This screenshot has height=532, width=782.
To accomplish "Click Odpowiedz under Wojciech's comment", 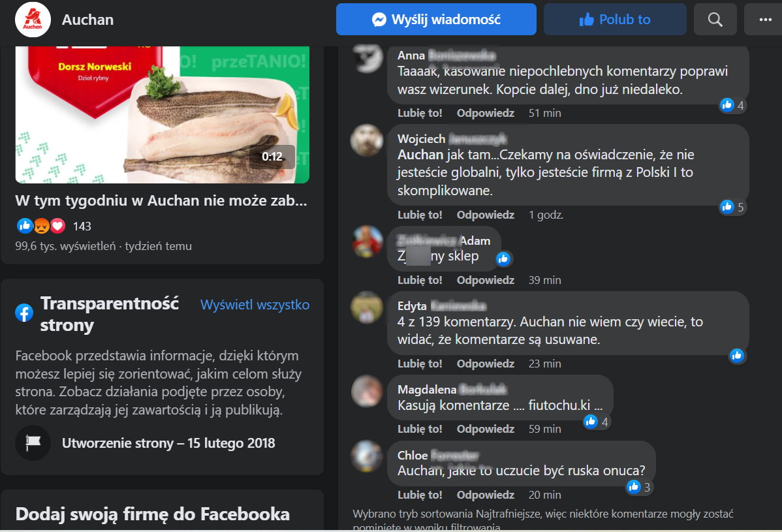I will click(485, 215).
